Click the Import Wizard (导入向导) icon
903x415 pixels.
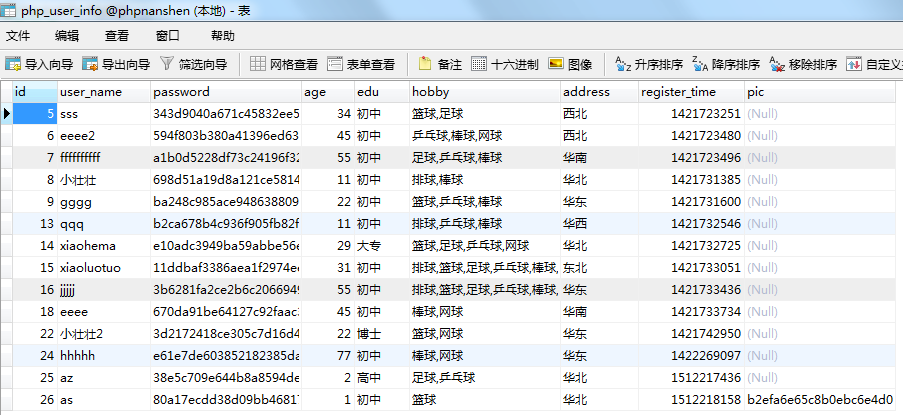14,64
